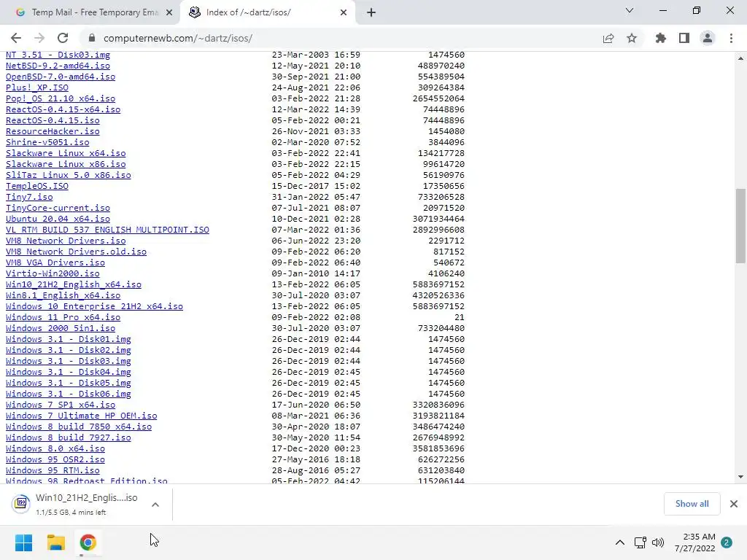Close the Index of isos tab
747x560 pixels.
click(344, 12)
